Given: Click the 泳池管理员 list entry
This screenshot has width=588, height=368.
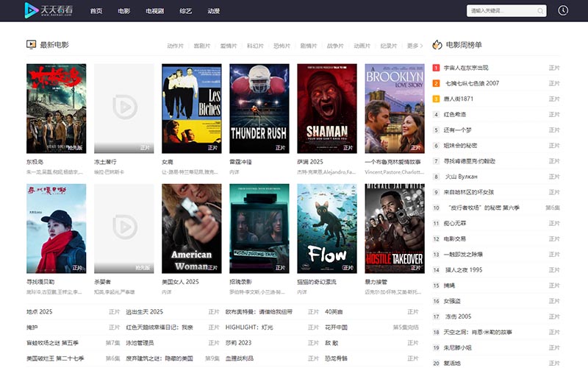Looking at the screenshot, I should 140,343.
